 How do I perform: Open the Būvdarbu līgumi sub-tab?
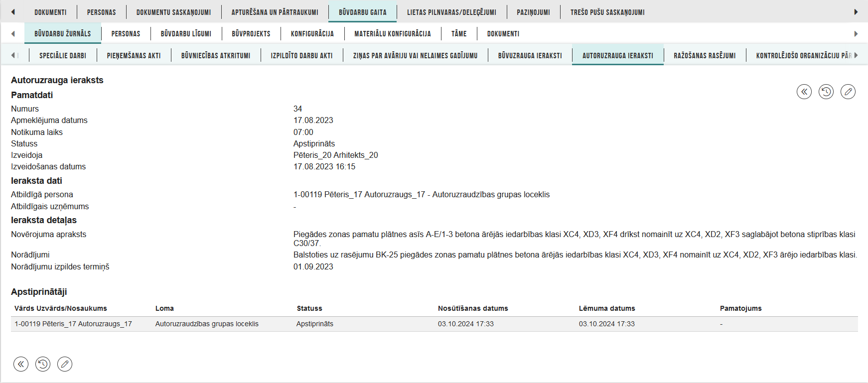[x=186, y=34]
